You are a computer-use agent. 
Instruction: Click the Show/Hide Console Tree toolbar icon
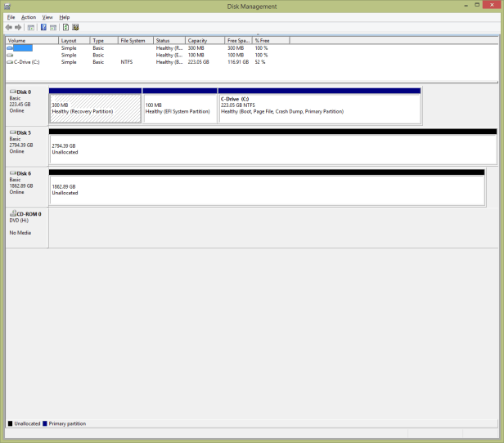(31, 27)
